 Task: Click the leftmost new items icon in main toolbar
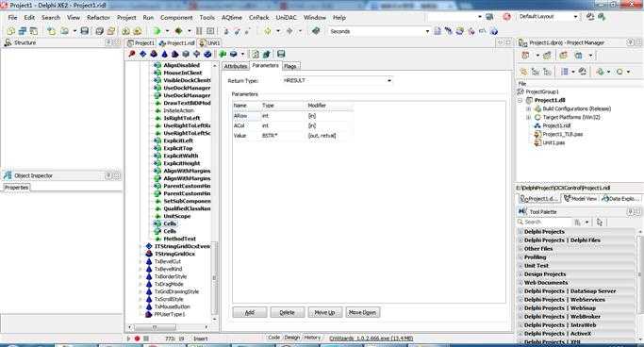click(10, 31)
